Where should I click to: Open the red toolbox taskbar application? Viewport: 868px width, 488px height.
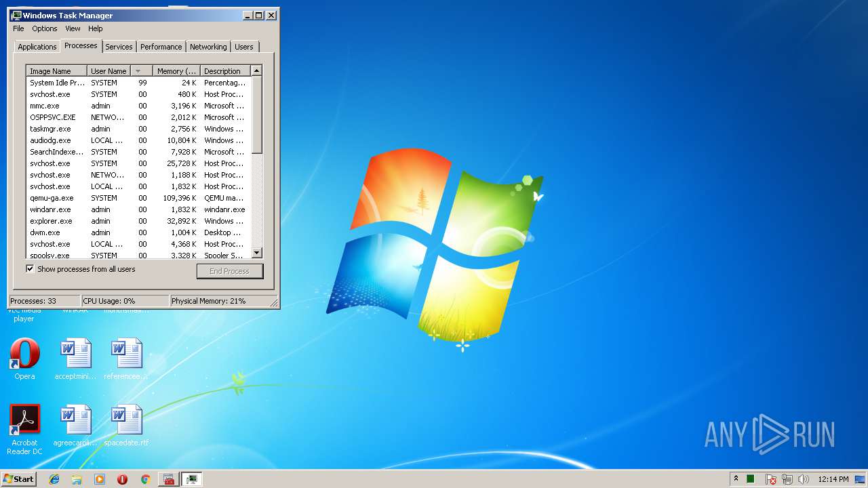169,479
